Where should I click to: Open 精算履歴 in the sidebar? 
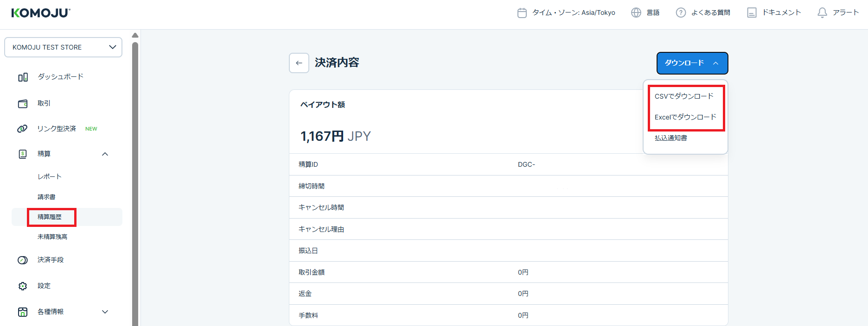tap(50, 217)
